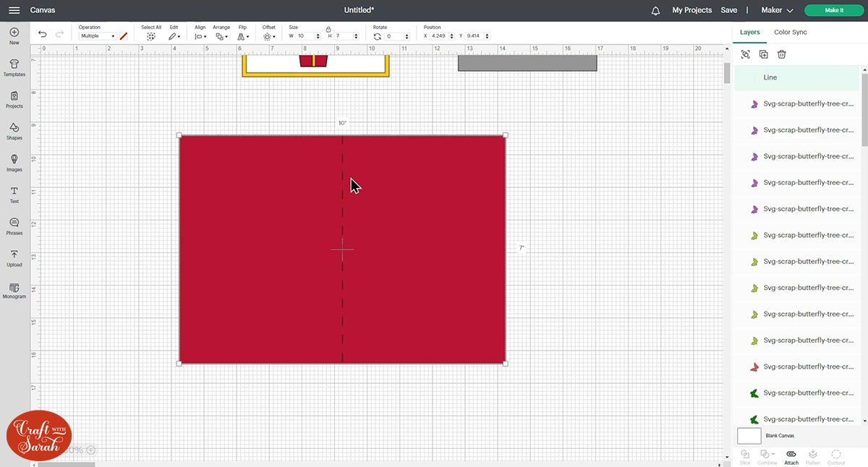Add text with the Text tool

tap(14, 194)
